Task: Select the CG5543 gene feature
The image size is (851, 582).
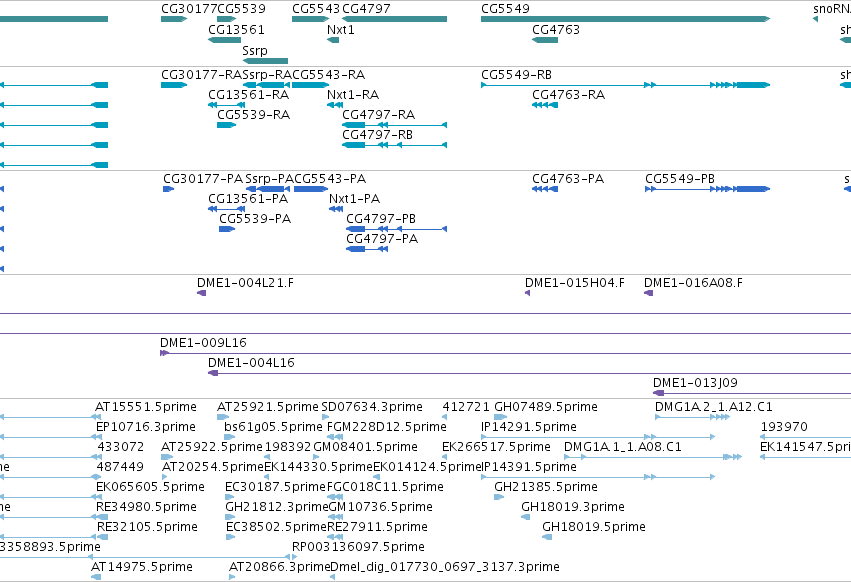Action: pyautogui.click(x=310, y=19)
